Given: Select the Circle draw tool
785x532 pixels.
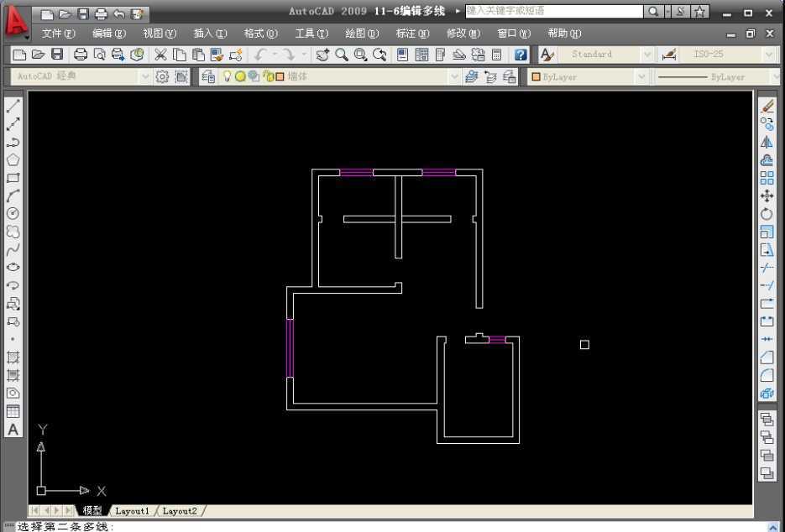Looking at the screenshot, I should (x=13, y=214).
